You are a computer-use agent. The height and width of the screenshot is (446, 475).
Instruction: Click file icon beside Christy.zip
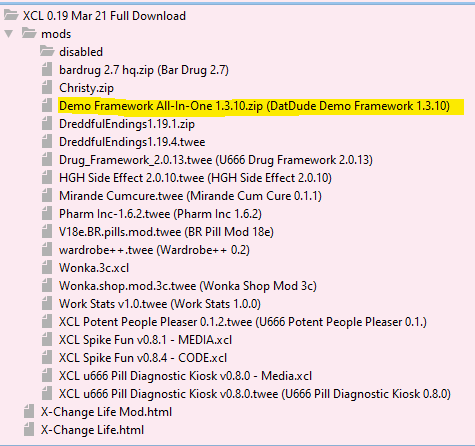pyautogui.click(x=47, y=88)
